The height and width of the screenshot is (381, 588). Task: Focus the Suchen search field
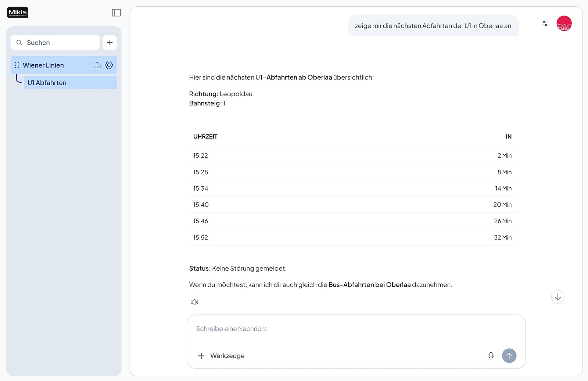click(59, 43)
